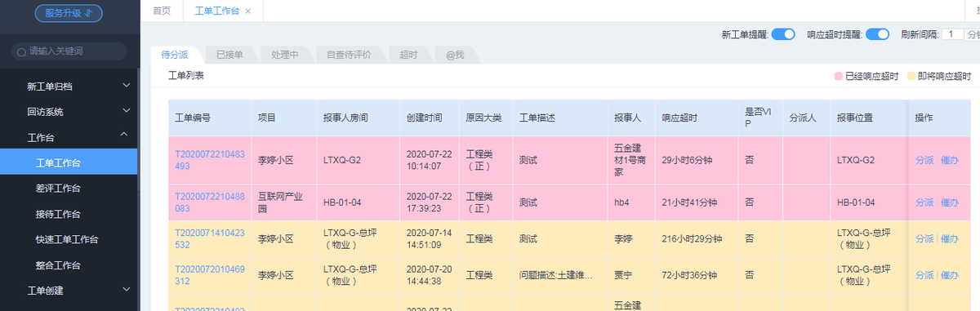Collapse the 工作台 menu
Screen dimensions: 980x311
click(69, 136)
